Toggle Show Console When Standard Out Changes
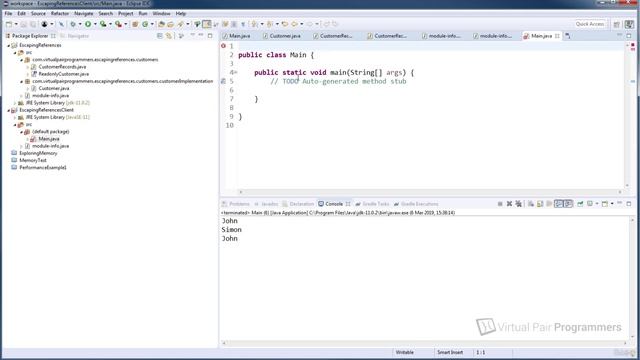This screenshot has width=640, height=360. pos(559,204)
